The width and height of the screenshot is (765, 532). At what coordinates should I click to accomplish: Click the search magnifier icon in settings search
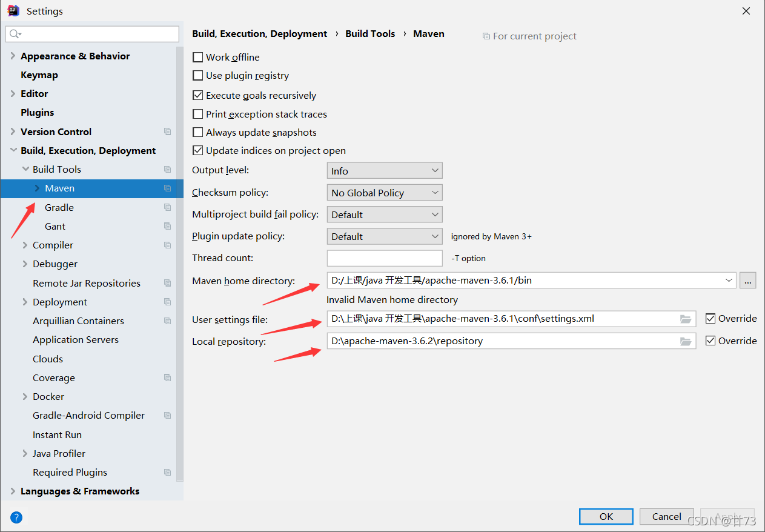coord(15,34)
